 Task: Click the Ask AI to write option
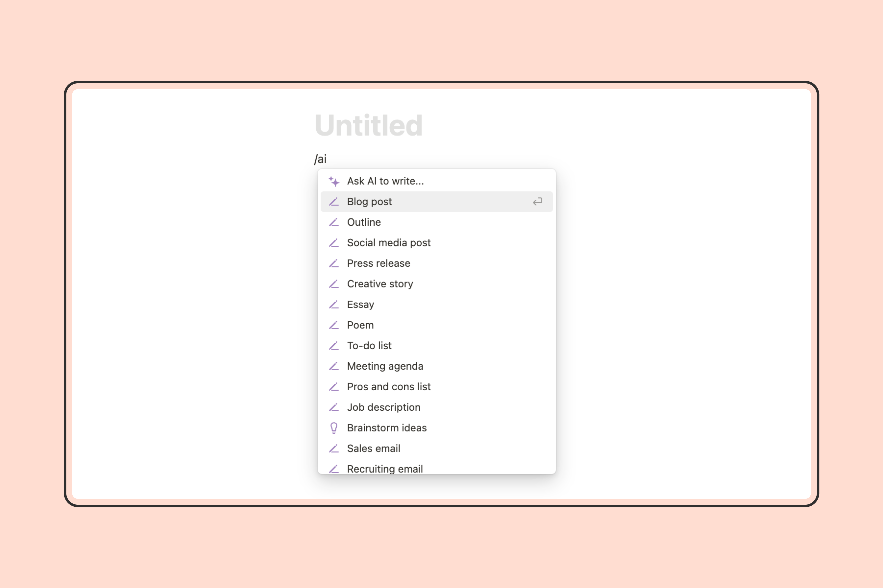tap(436, 181)
